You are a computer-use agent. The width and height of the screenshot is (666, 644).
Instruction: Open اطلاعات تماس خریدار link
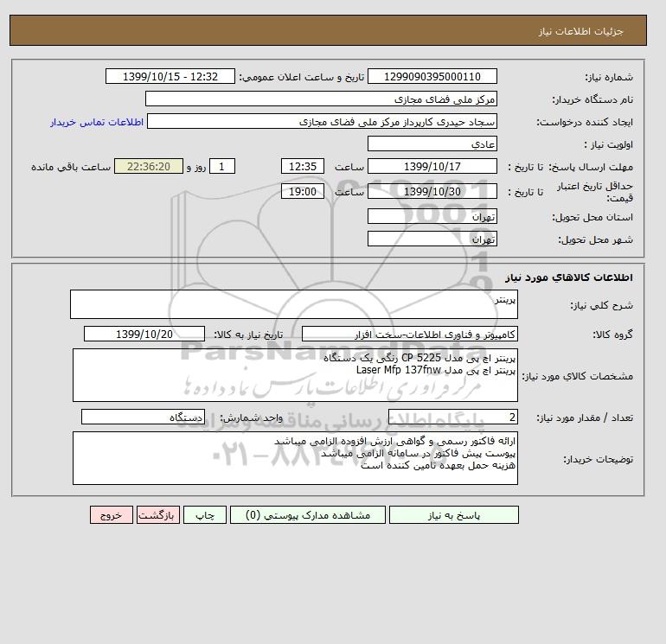click(x=97, y=122)
